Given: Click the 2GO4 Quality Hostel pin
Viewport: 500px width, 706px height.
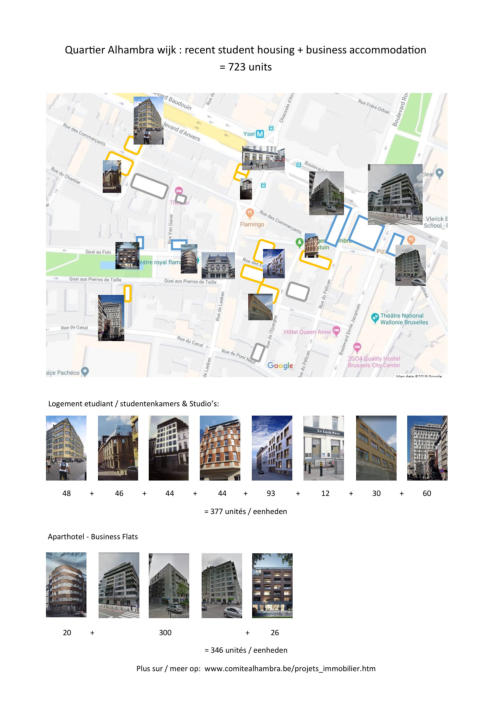Looking at the screenshot, I should click(x=357, y=348).
